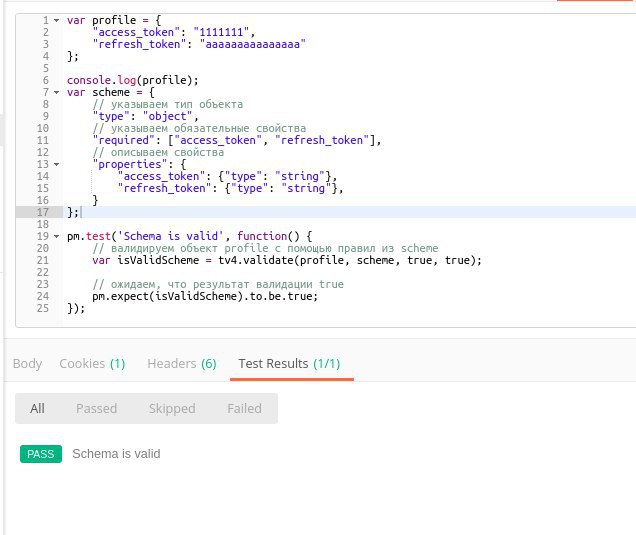The width and height of the screenshot is (636, 535).
Task: Click line number 25 in the gutter
Action: point(43,308)
